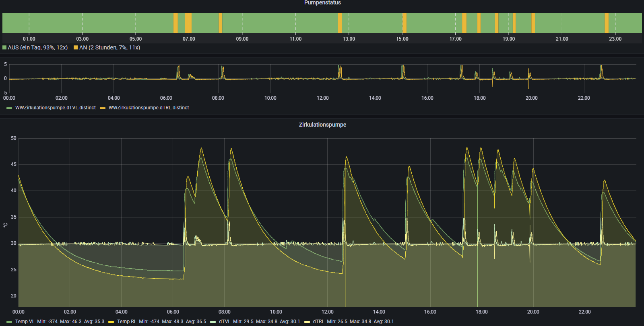Click the '21:00' time label in Pumpenstatus

[562, 39]
